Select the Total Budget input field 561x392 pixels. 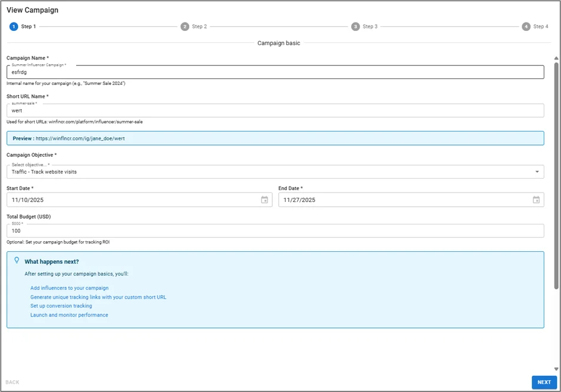click(275, 231)
